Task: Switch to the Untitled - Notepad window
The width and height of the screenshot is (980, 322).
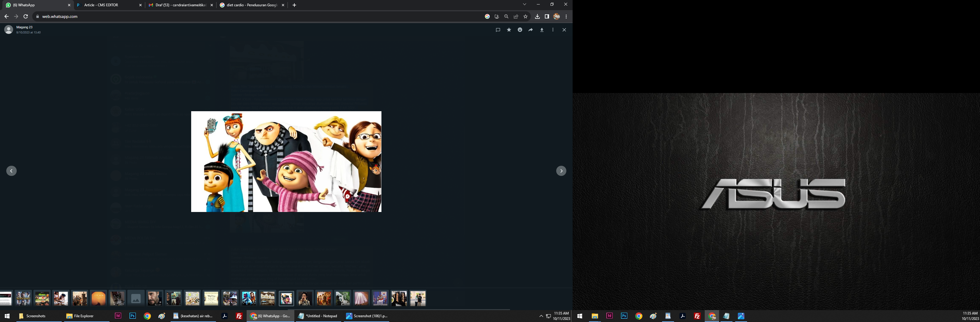Action: pyautogui.click(x=319, y=316)
